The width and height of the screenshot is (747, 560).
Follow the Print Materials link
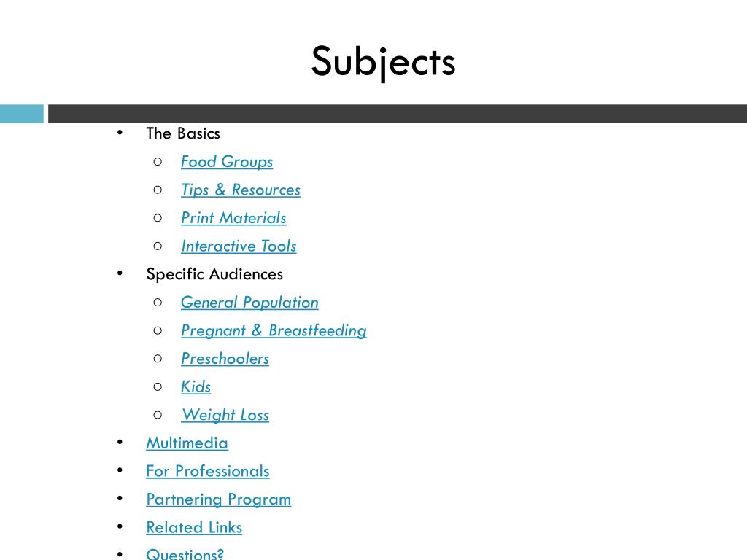(233, 218)
